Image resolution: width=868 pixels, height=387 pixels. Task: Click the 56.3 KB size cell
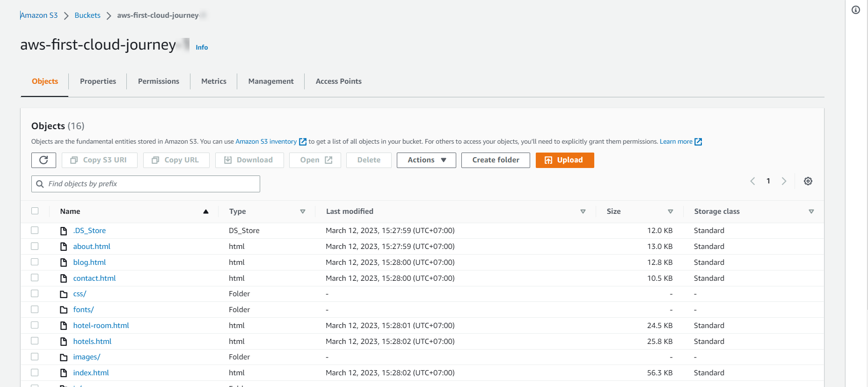660,373
